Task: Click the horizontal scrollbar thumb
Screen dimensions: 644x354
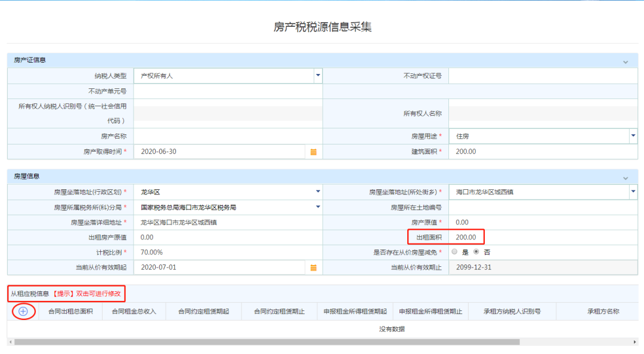Action: tap(267, 342)
